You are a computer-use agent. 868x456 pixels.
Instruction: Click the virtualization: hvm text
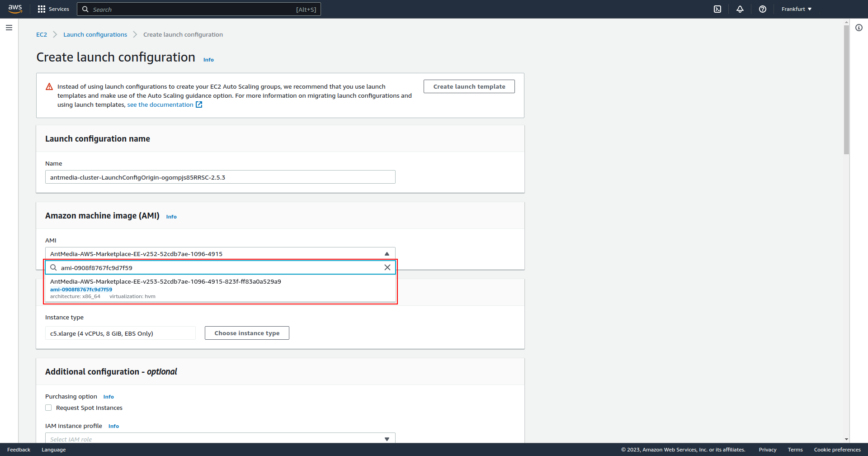(132, 296)
